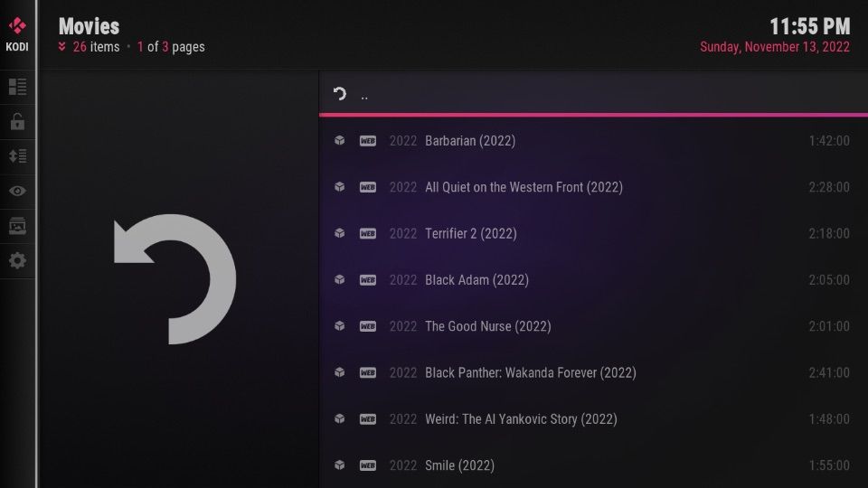Click the WEB badge beside The Good Nurse
The image size is (868, 488).
(x=368, y=326)
